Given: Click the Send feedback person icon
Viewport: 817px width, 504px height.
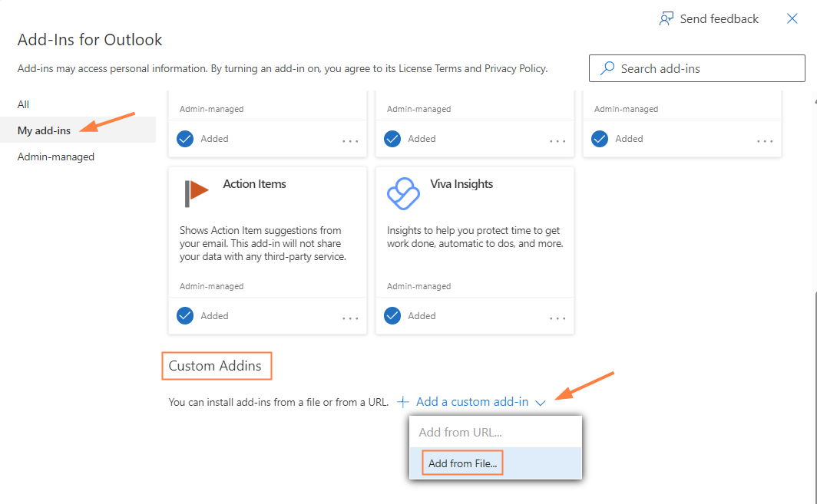Looking at the screenshot, I should 666,18.
